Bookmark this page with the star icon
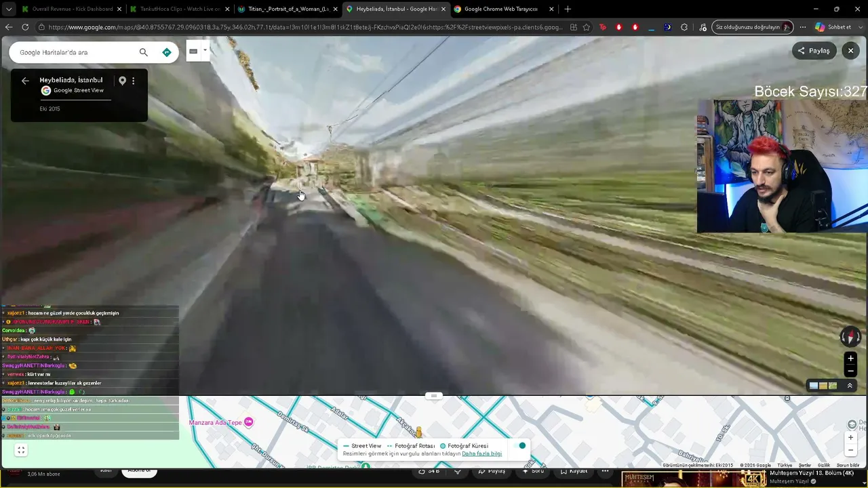 click(x=587, y=27)
